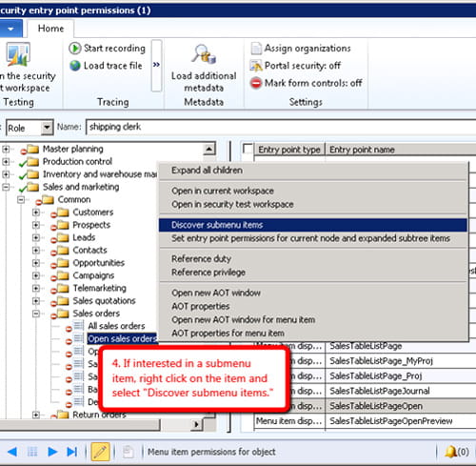Toggle Mark form controls off setting
476x466 pixels.
[x=307, y=83]
